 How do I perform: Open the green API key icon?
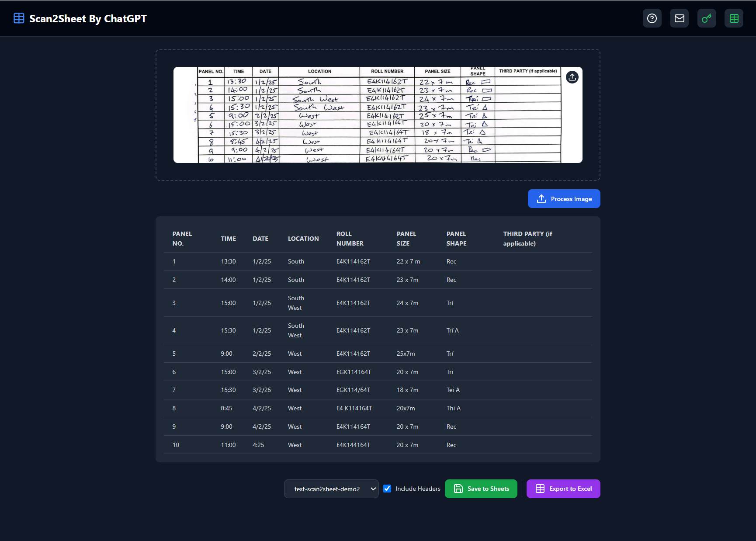tap(707, 18)
